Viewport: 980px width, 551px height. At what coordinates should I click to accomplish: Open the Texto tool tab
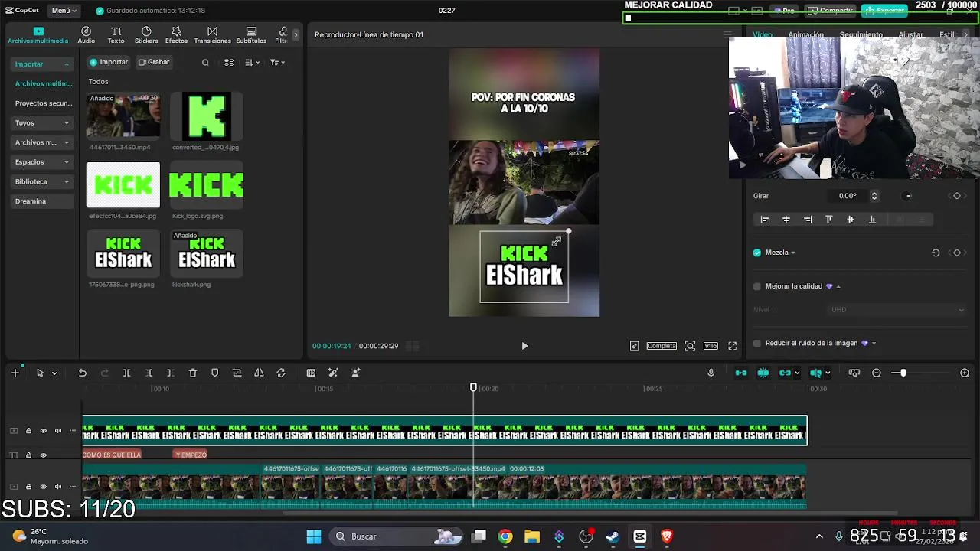[116, 34]
